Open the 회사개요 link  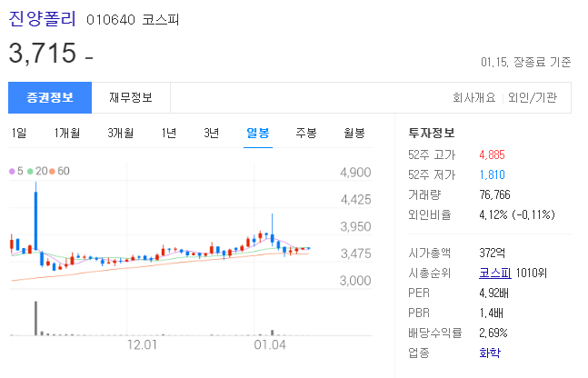coord(474,98)
